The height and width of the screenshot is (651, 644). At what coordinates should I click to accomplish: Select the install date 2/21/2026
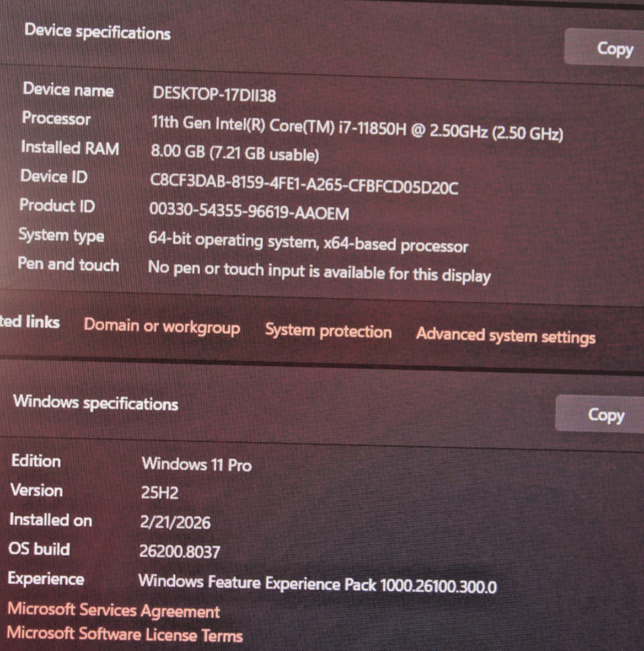click(x=175, y=522)
